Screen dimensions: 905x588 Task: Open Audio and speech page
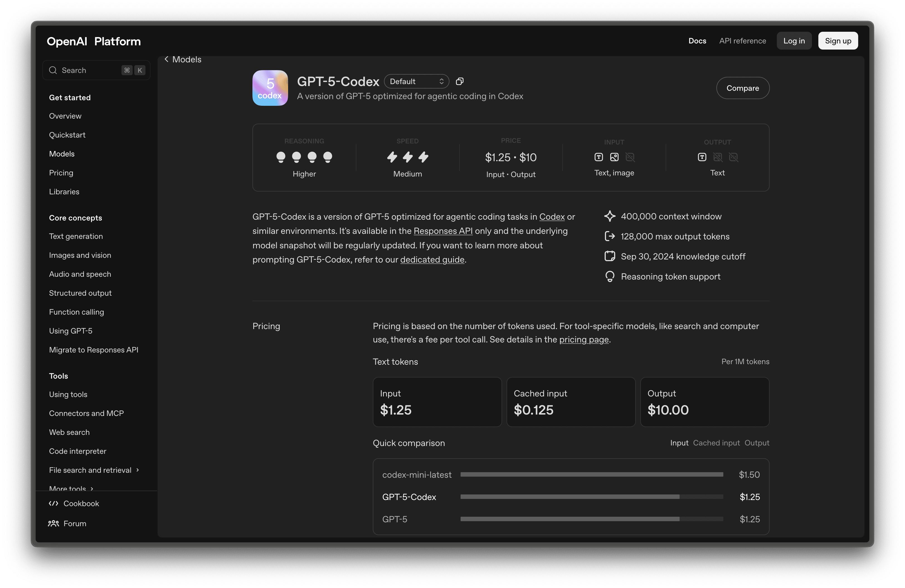pos(80,274)
